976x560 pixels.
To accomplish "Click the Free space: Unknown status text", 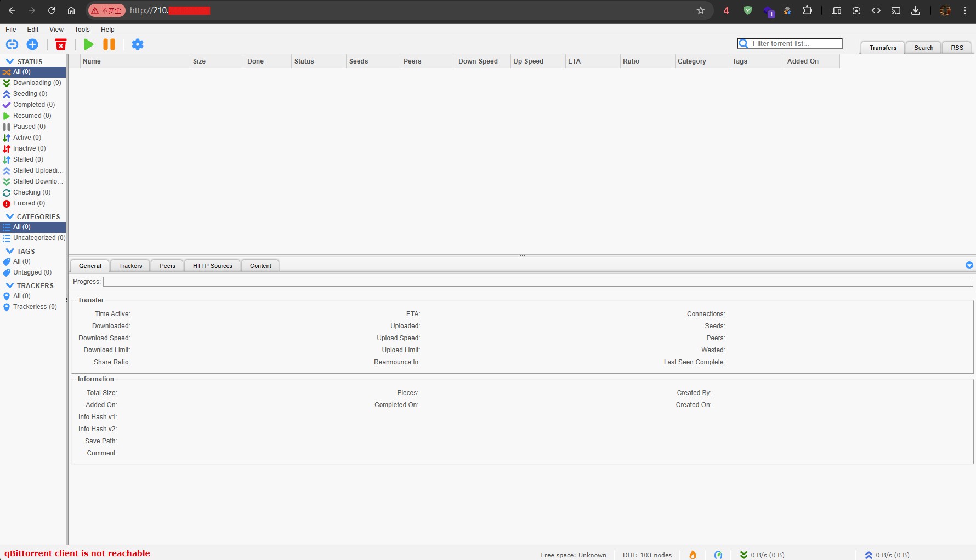I will point(574,555).
